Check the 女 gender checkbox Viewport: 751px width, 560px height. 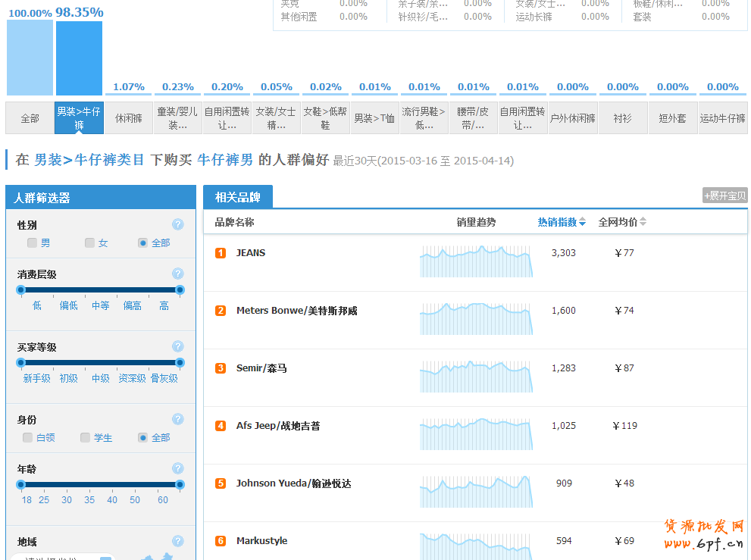89,243
